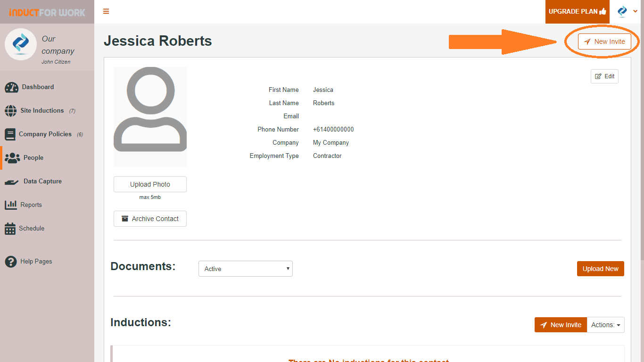Viewport: 644px width, 362px height.
Task: Open the account menu in top bar
Action: click(627, 11)
